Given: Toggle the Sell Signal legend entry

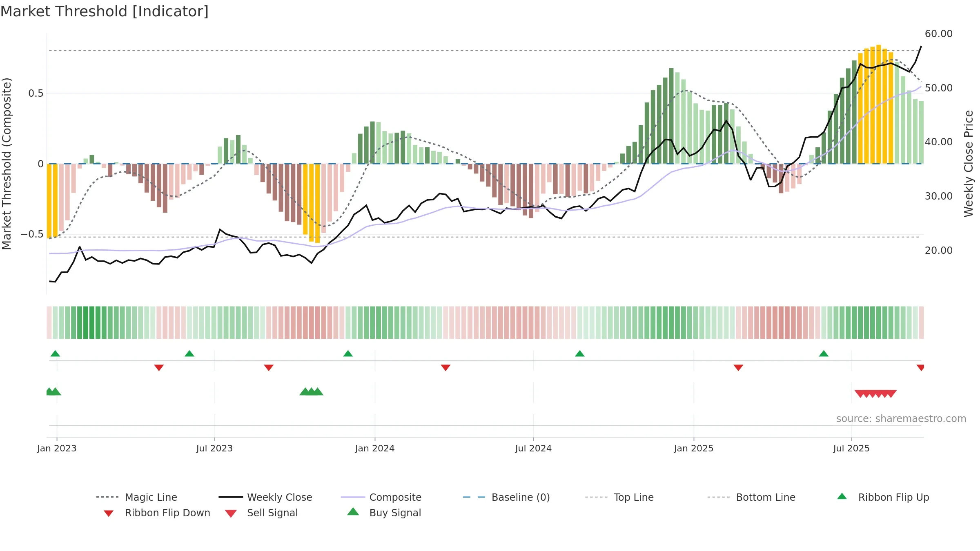Looking at the screenshot, I should tap(261, 513).
